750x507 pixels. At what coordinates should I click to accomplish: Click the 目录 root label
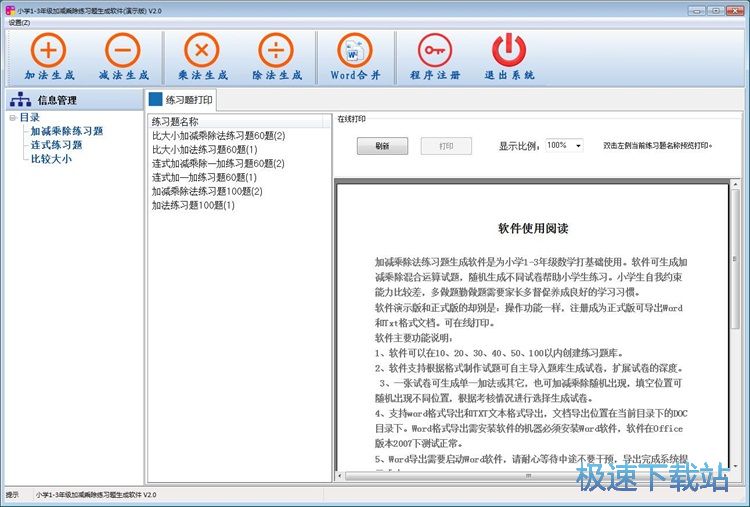pos(30,118)
